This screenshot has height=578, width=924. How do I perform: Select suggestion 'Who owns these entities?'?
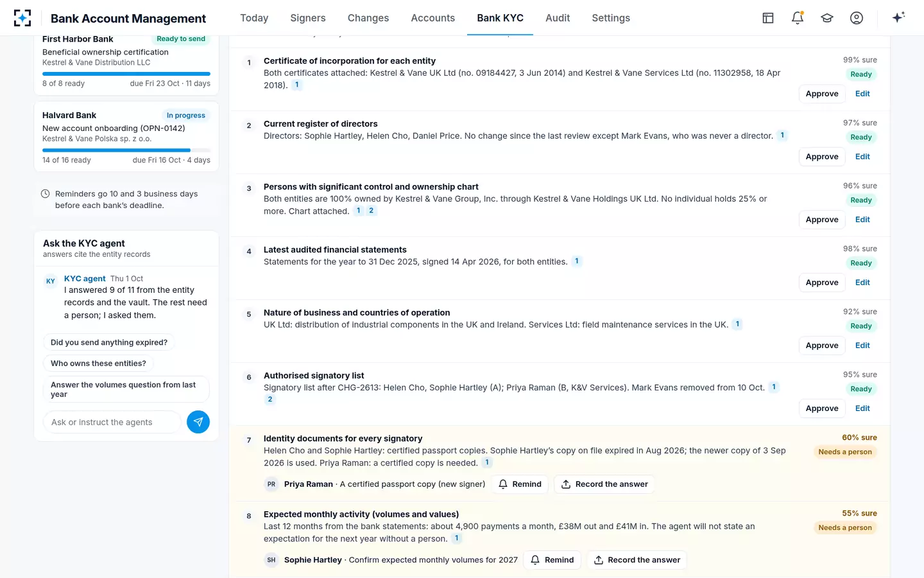coord(98,363)
